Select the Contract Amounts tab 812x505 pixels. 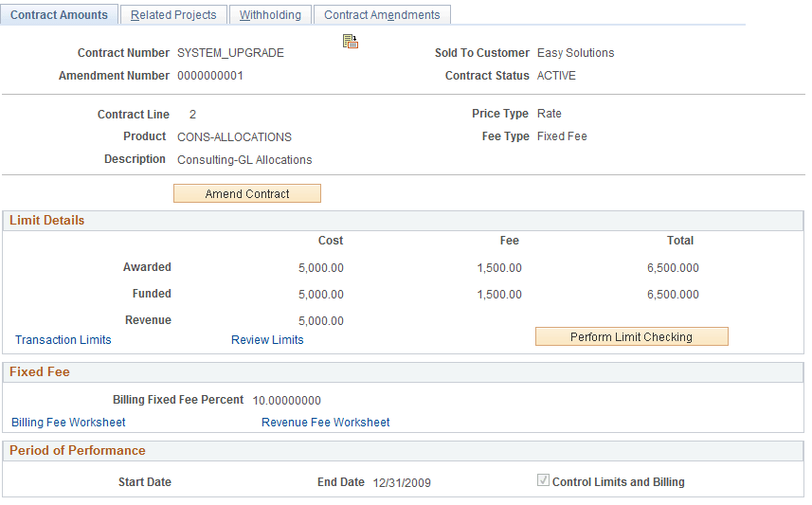tap(59, 15)
